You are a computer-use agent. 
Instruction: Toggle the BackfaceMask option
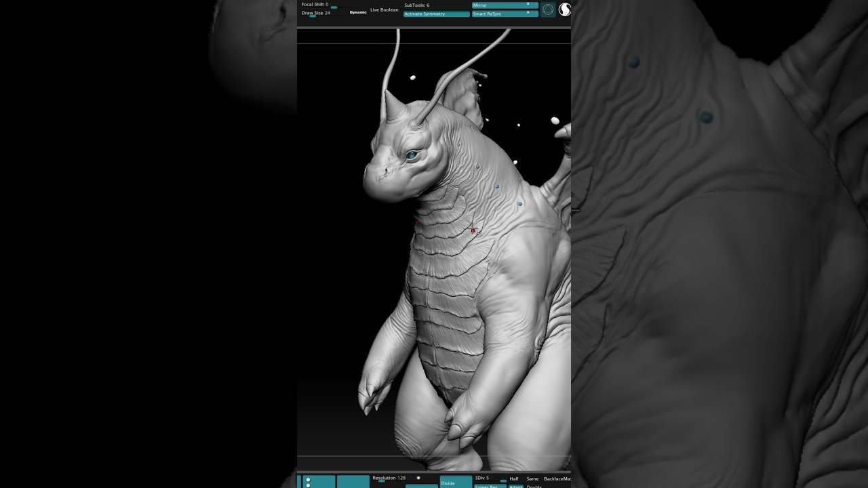coord(557,479)
